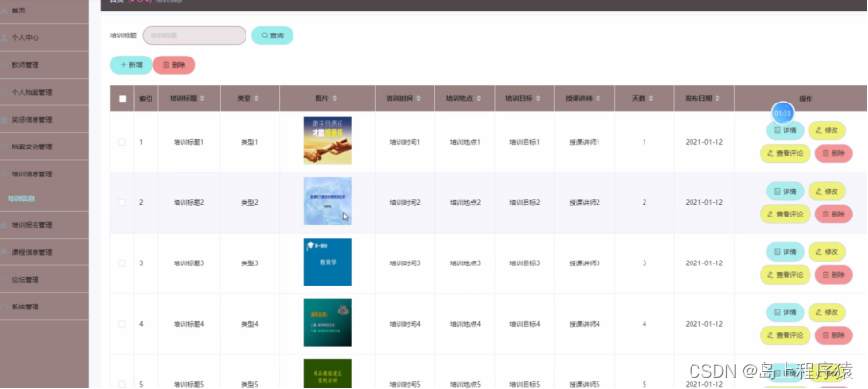Click the 培训标题 search input field
Screen dimensions: 868x389
195,35
